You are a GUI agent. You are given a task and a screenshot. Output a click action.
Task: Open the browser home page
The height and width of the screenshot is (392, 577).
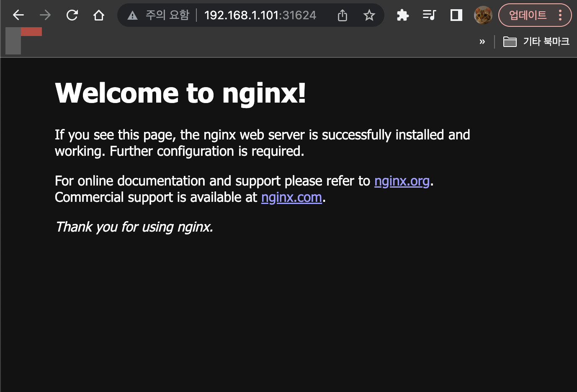pos(99,15)
